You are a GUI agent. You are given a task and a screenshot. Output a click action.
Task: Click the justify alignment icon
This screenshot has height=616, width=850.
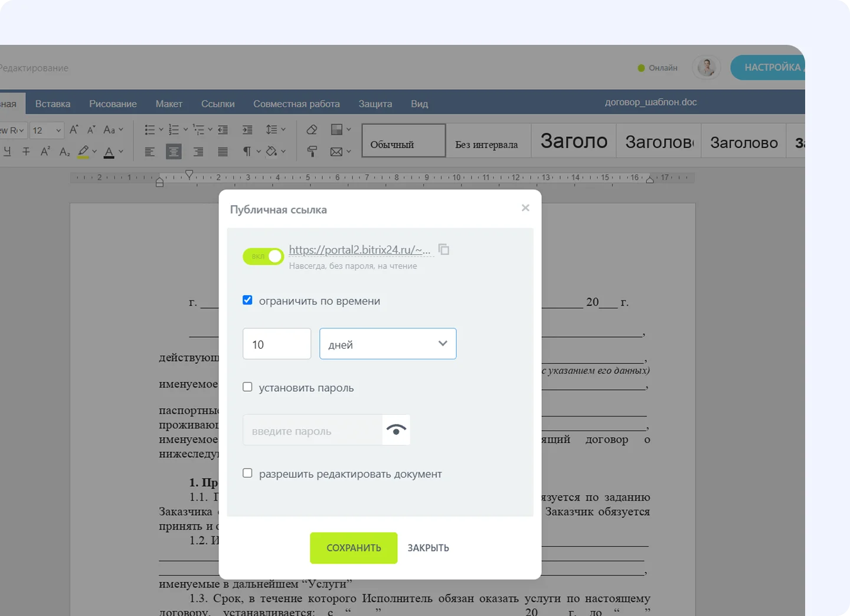coord(223,152)
